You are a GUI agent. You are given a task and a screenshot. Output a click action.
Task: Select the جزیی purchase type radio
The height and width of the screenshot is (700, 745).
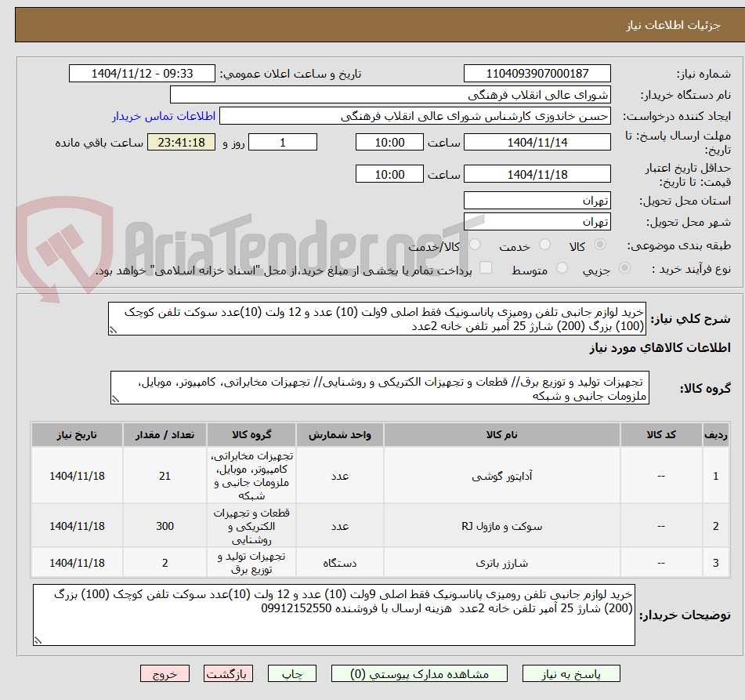625,268
